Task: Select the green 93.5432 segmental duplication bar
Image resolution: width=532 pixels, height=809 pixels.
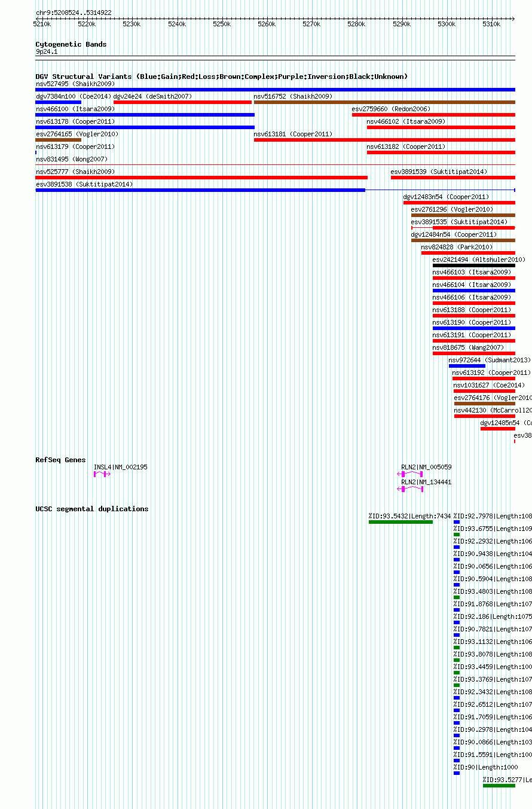Action: point(400,522)
